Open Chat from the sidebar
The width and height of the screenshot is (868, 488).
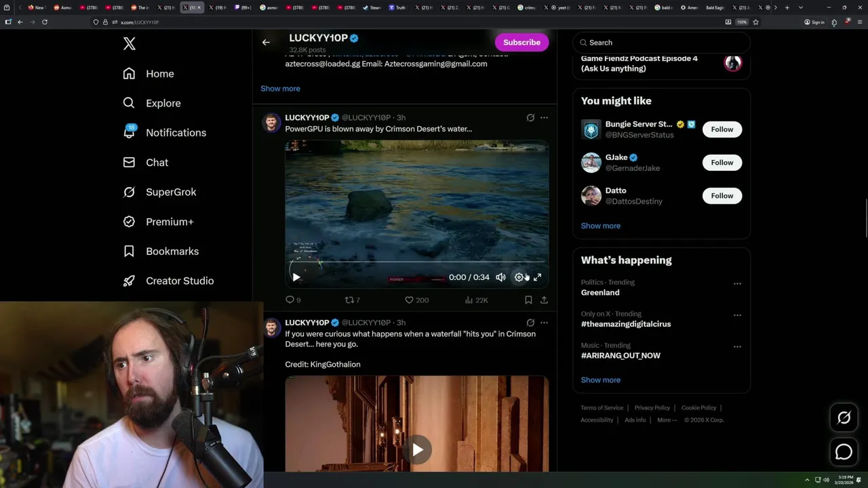[146, 163]
